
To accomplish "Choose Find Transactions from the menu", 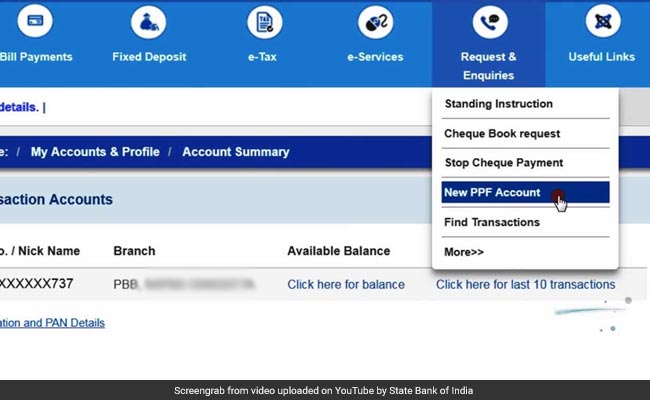I will point(491,222).
